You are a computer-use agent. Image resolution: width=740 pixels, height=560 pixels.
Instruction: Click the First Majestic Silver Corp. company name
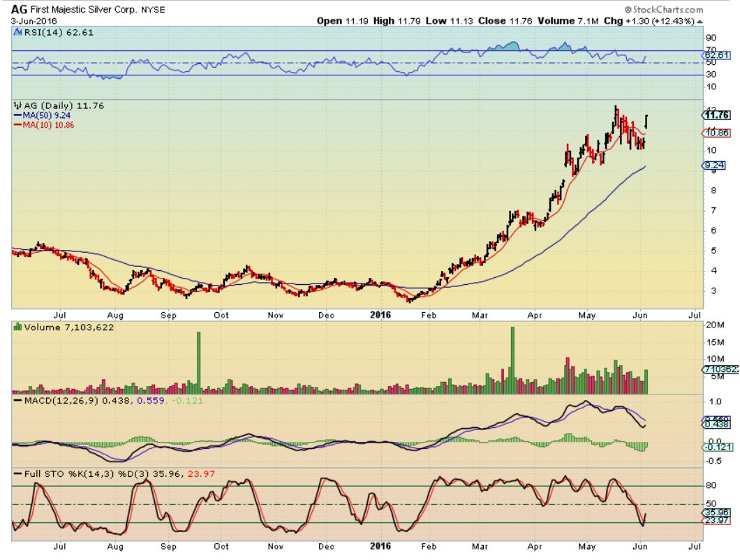[x=84, y=10]
